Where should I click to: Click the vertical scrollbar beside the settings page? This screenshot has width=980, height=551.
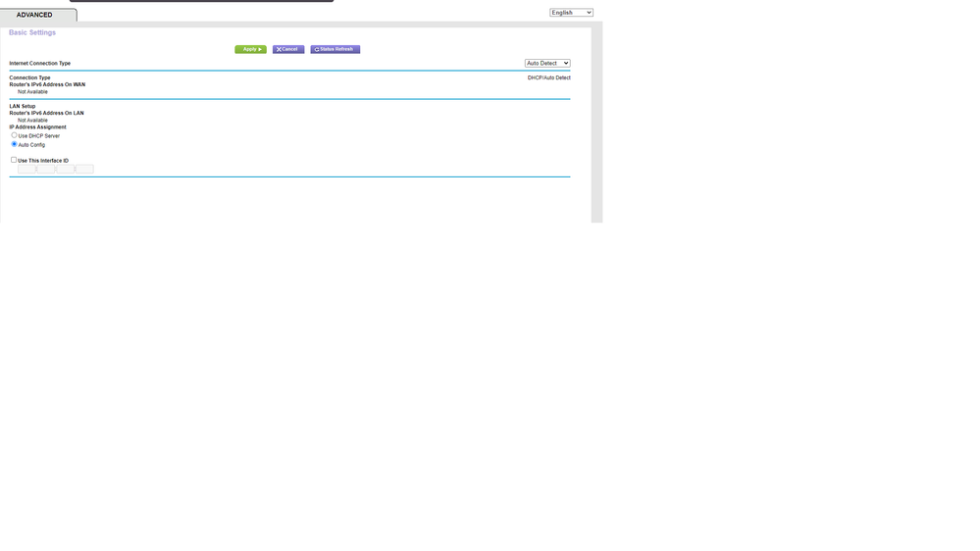pyautogui.click(x=596, y=125)
